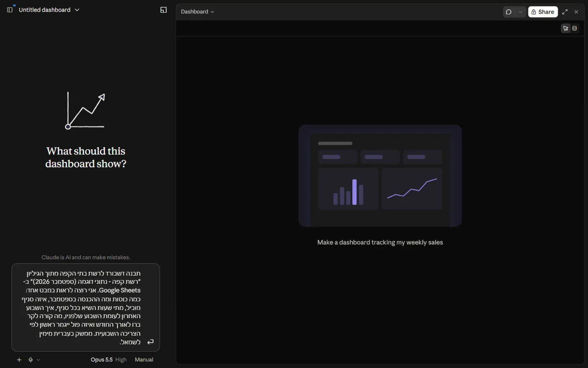
Task: Close the dashboard panel with the X
Action: (576, 12)
